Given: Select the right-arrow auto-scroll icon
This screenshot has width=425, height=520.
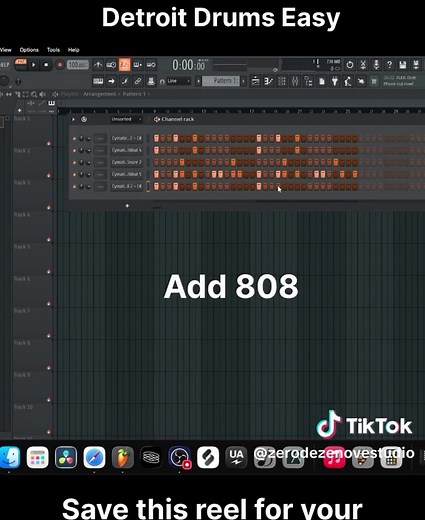Looking at the screenshot, I should (111, 81).
